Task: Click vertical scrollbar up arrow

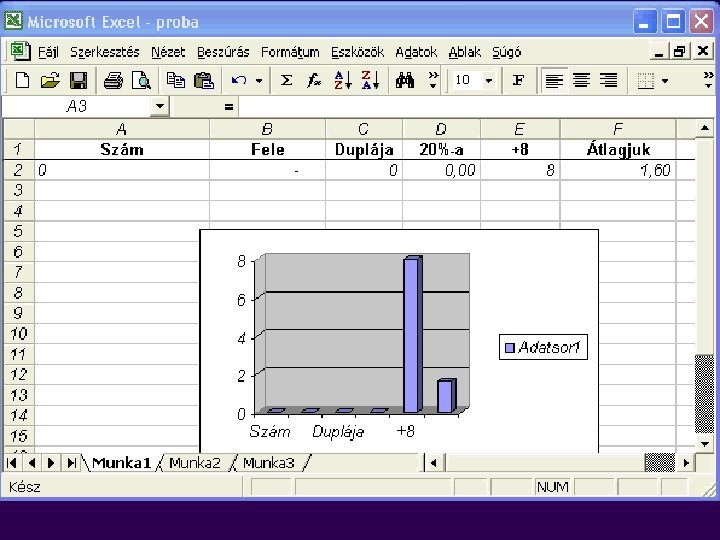Action: (705, 129)
